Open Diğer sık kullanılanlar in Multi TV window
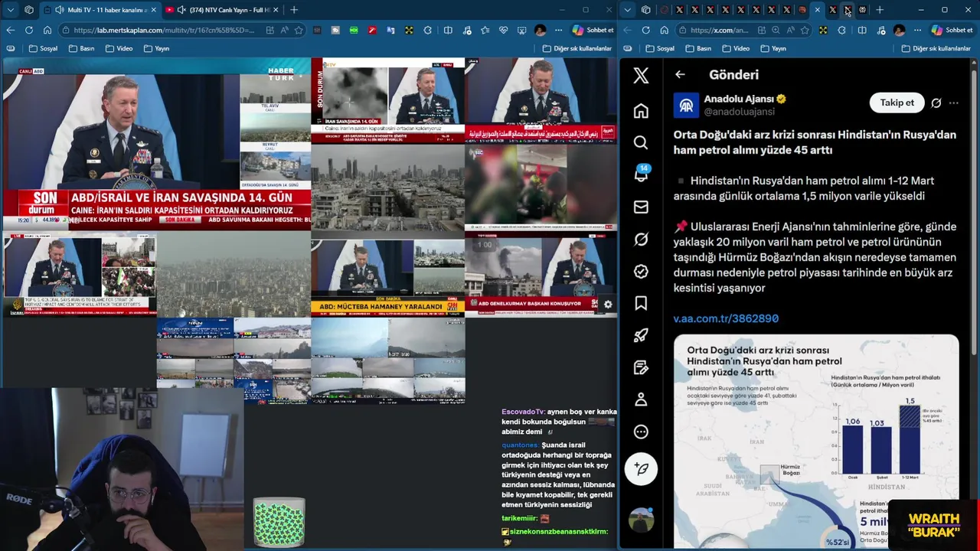Screen dimensions: 980x551 pyautogui.click(x=577, y=48)
